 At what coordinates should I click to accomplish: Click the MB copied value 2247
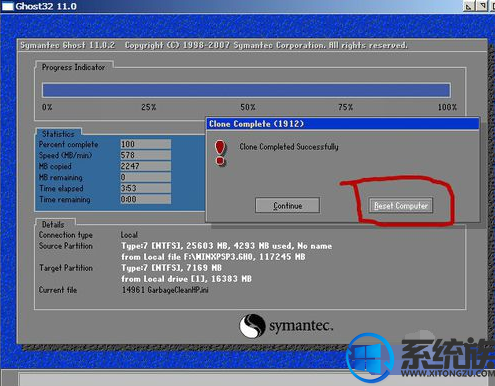(146, 166)
